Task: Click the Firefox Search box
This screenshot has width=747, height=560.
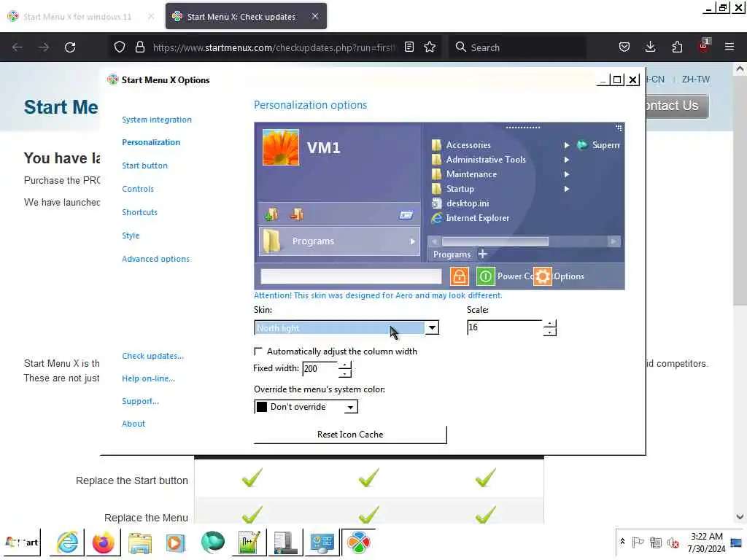Action: coord(517,47)
